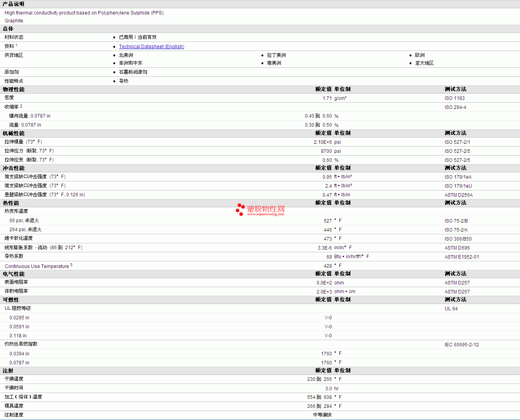Click the mold temperature value "266 到 284"
The height and width of the screenshot is (420, 520).
click(x=319, y=406)
